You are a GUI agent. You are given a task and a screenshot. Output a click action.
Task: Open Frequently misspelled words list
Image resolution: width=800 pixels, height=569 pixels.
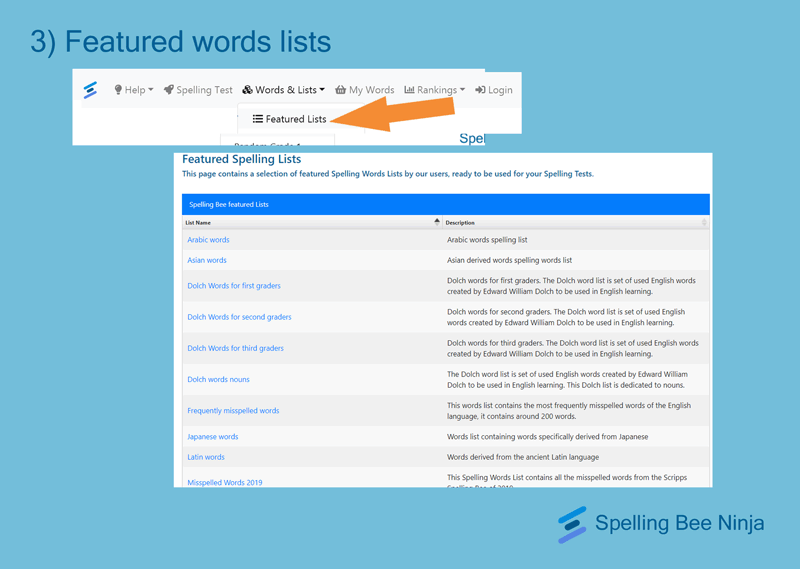[x=233, y=410]
